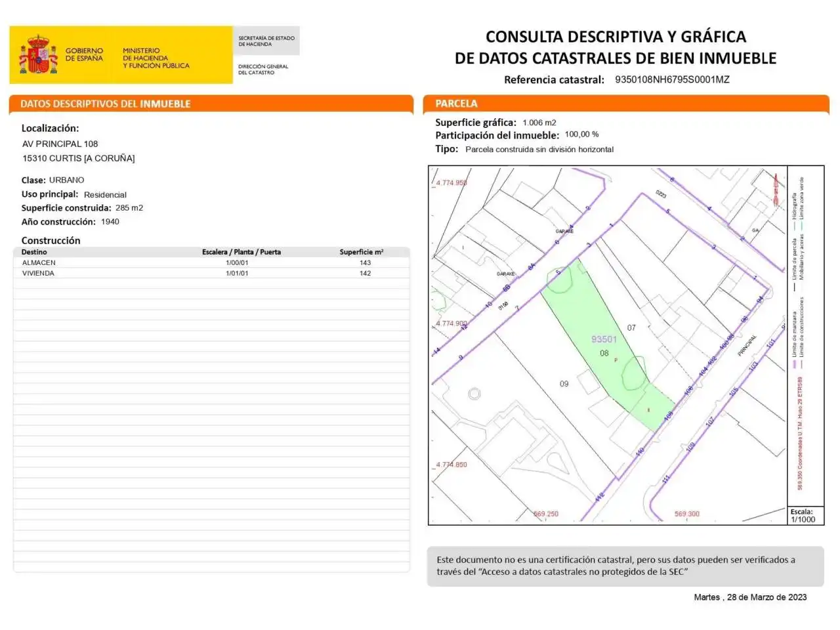Image resolution: width=840 pixels, height=630 pixels.
Task: Click the 'CONSULTA DESCRIPTIVA Y GRÁFICA' title line
Action: click(x=616, y=37)
